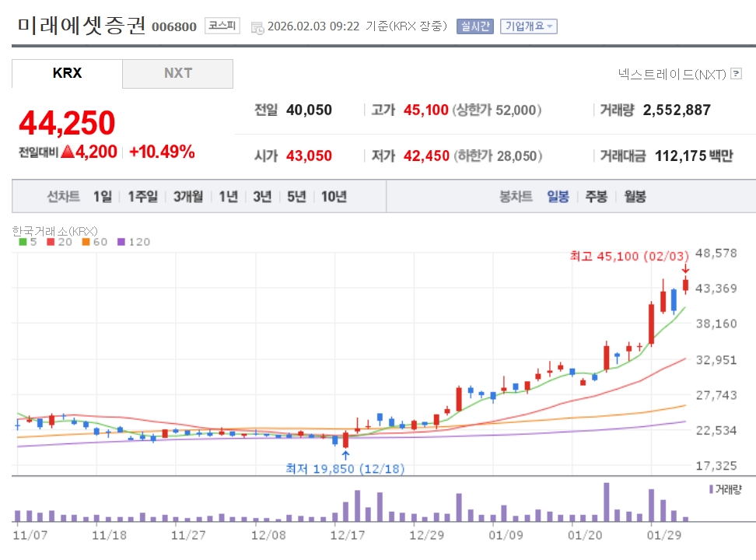Open the 기업개요 dropdown

click(529, 26)
